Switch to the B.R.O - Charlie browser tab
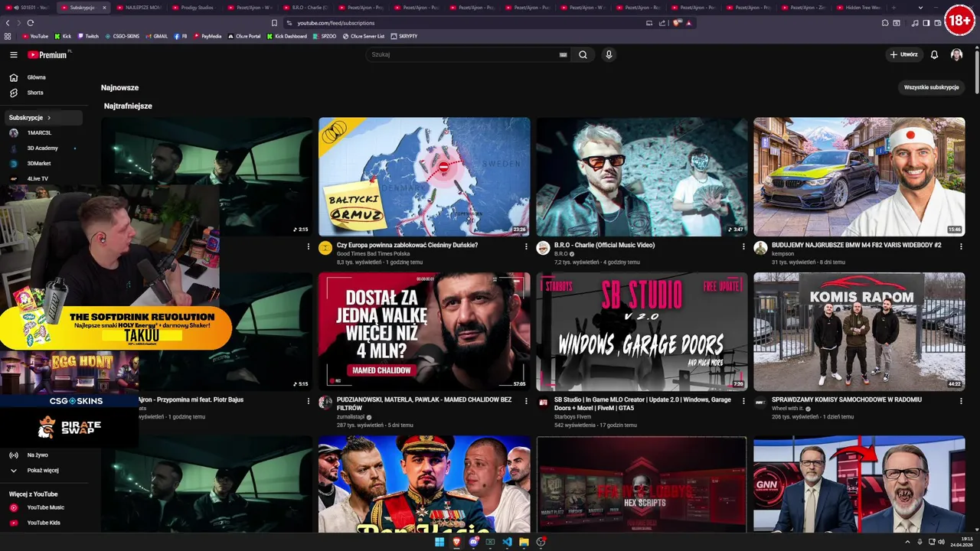Viewport: 980px width, 551px height. tap(304, 7)
